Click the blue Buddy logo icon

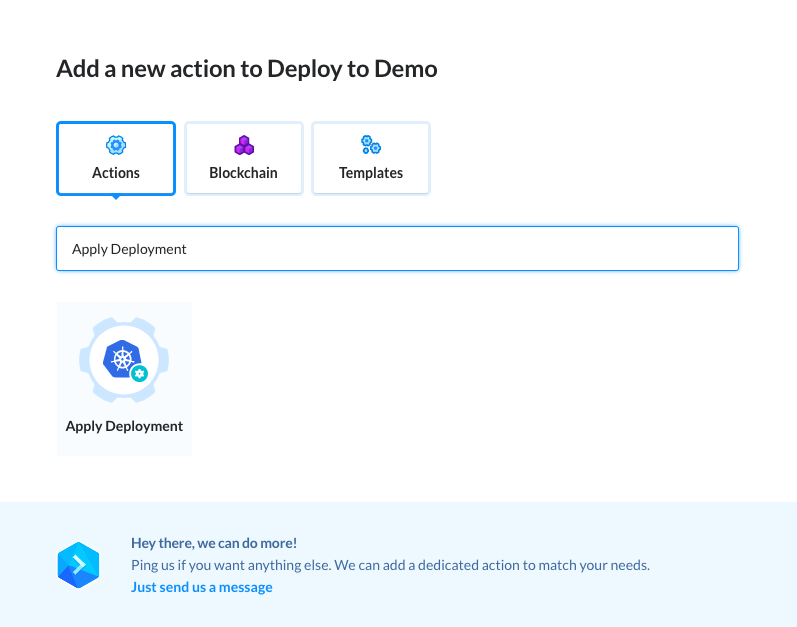click(78, 565)
